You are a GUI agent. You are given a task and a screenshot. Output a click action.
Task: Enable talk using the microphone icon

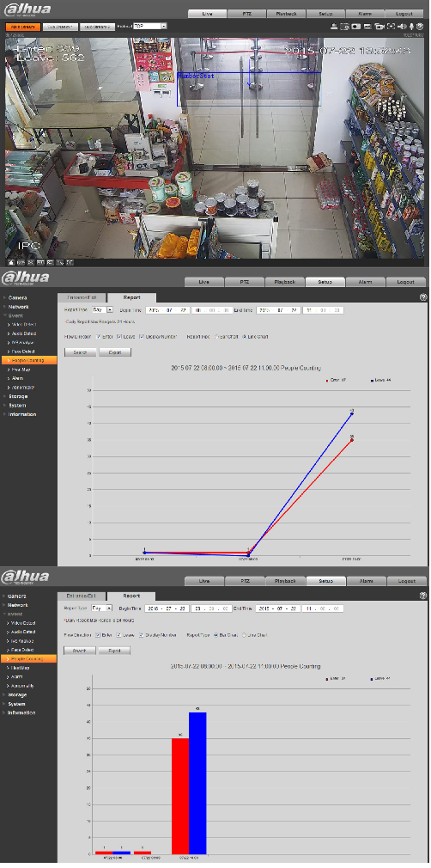[411, 26]
